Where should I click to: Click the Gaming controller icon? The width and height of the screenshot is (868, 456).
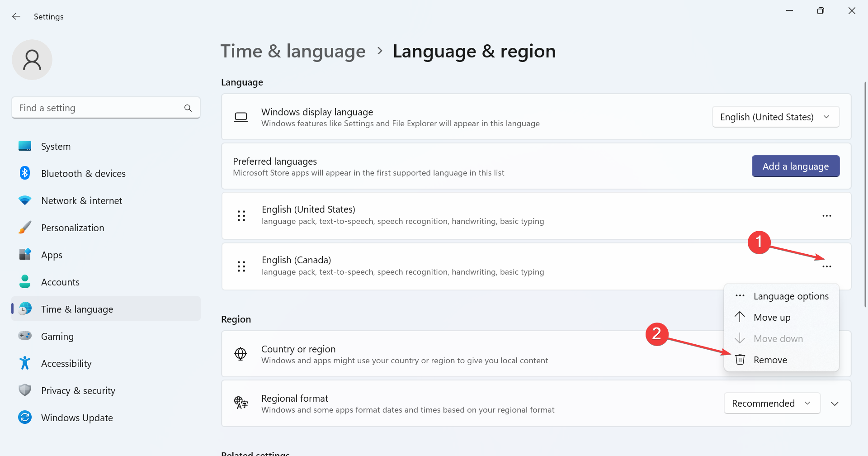tap(25, 336)
